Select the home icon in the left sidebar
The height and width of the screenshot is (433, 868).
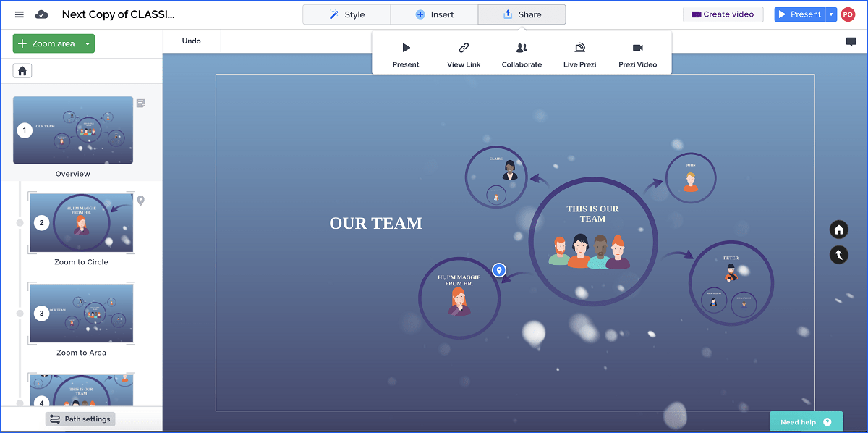(x=22, y=70)
